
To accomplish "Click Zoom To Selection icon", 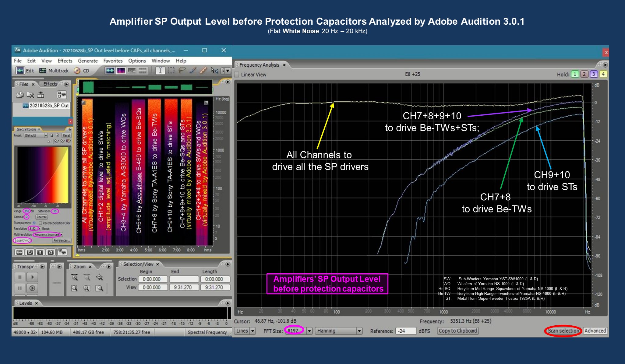I will [x=74, y=288].
